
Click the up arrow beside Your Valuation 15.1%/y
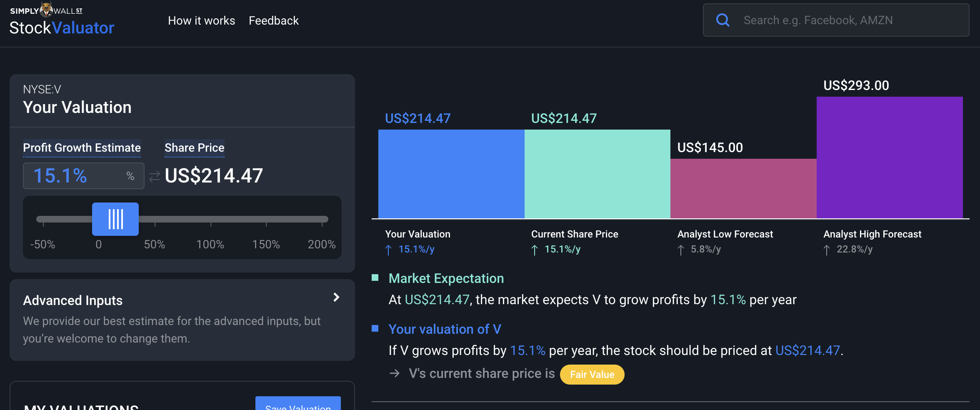click(388, 250)
